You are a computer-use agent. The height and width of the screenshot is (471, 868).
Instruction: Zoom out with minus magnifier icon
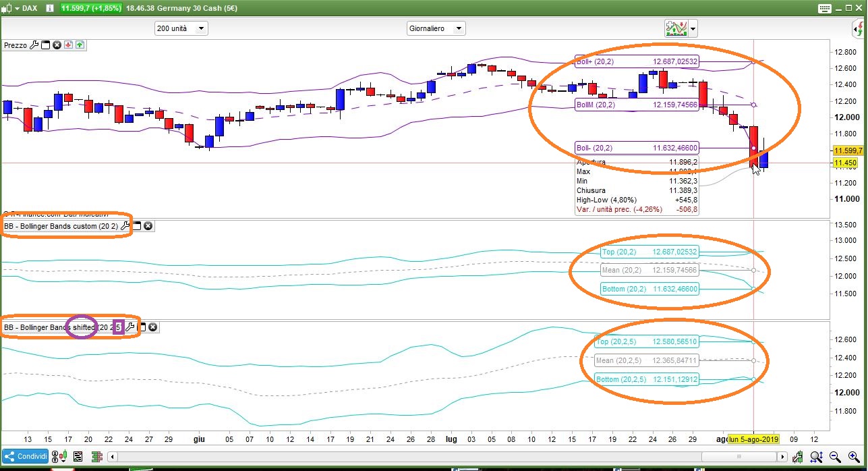(x=835, y=457)
